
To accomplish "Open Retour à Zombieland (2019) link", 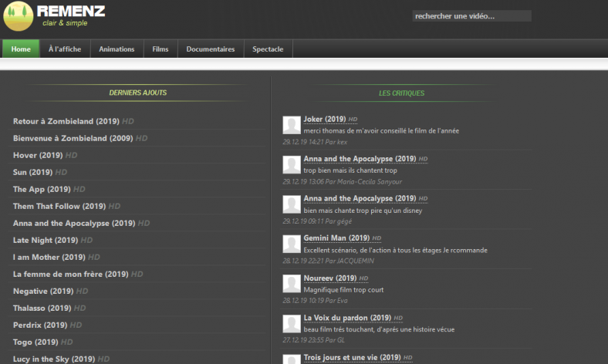I will pyautogui.click(x=66, y=121).
